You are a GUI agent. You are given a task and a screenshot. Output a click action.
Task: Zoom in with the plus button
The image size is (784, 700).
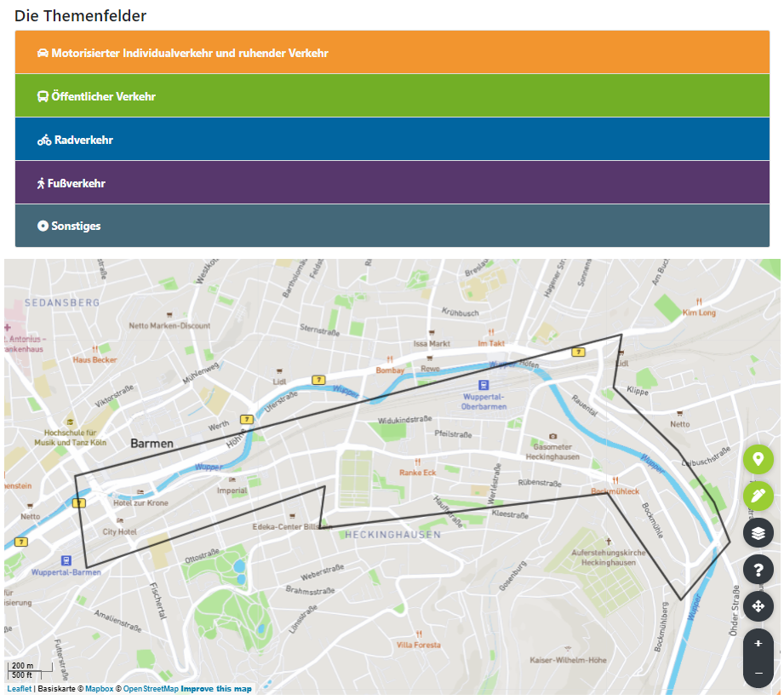(x=758, y=644)
